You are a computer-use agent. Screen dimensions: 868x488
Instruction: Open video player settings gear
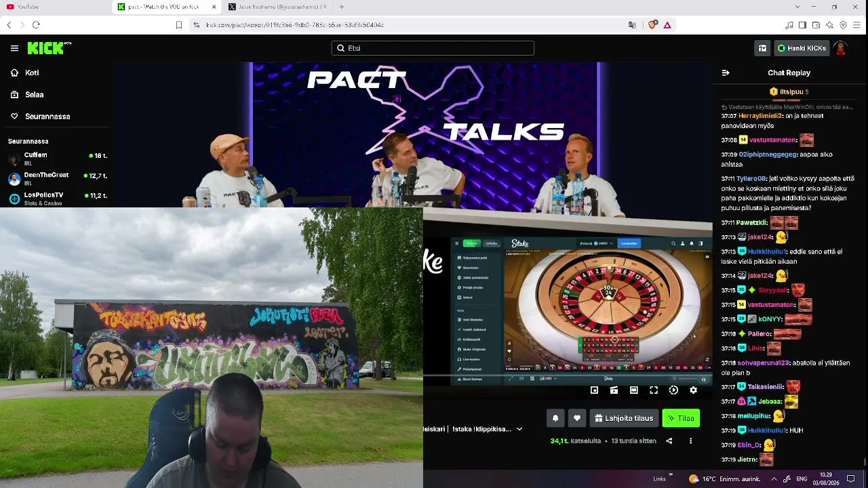point(693,390)
